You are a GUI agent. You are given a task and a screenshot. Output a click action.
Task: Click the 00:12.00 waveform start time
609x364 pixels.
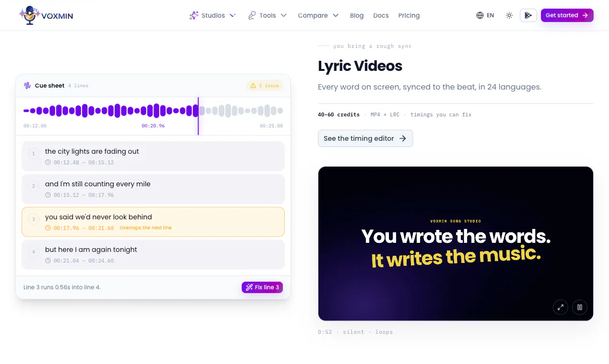pos(35,126)
